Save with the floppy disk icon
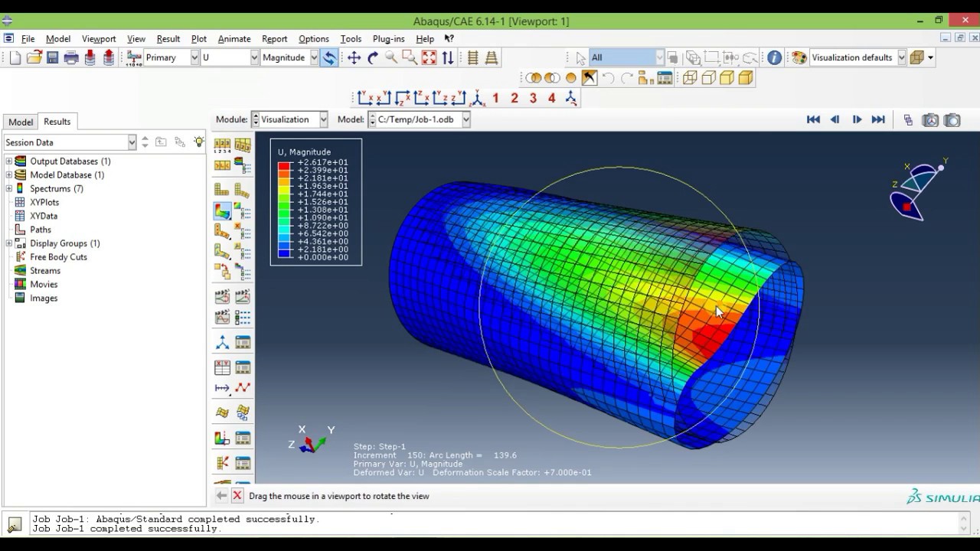Screen dimensions: 980x551 [53, 57]
